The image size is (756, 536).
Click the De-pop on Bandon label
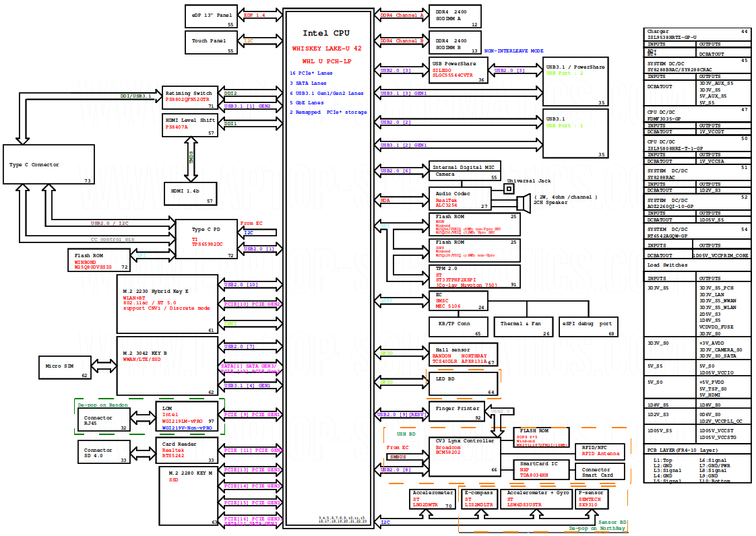pos(102,405)
